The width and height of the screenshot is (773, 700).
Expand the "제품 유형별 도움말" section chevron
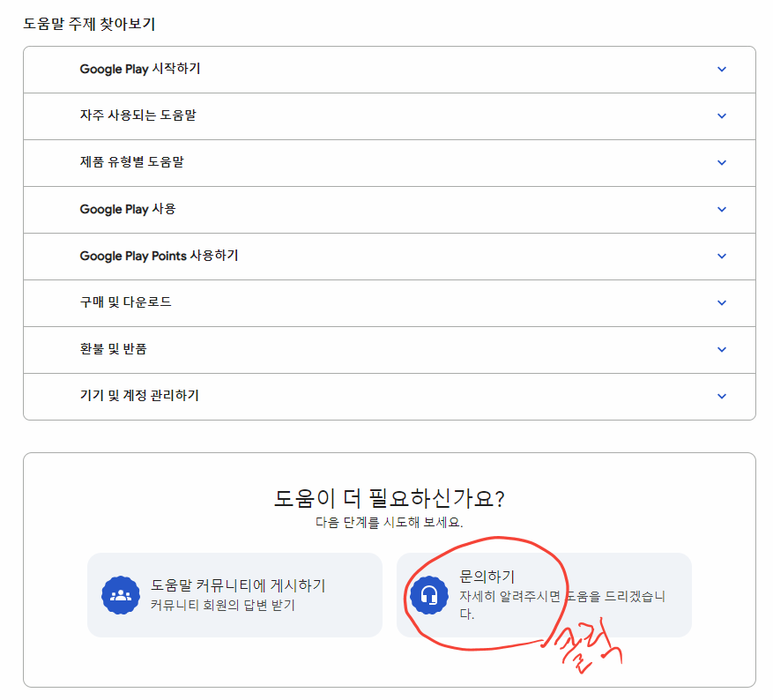pos(722,162)
